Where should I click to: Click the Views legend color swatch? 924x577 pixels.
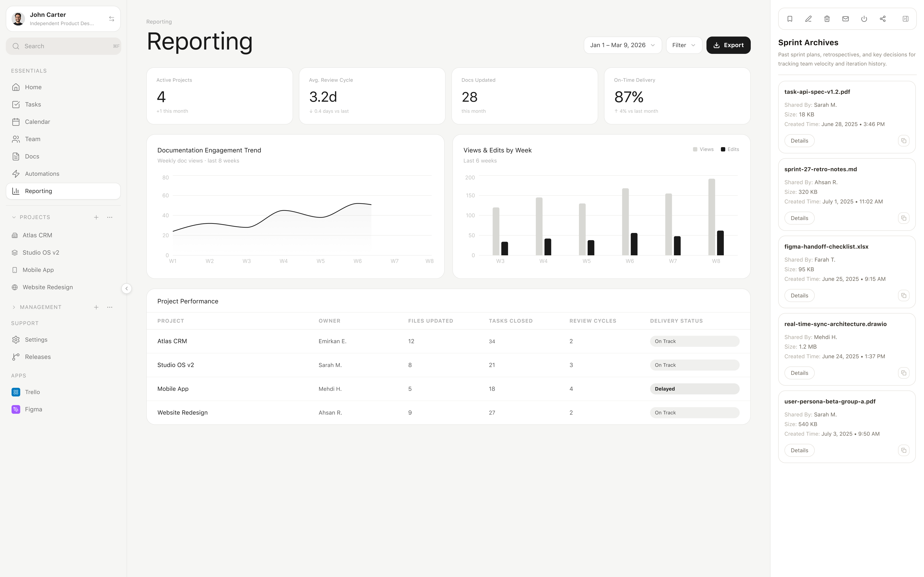coord(695,149)
